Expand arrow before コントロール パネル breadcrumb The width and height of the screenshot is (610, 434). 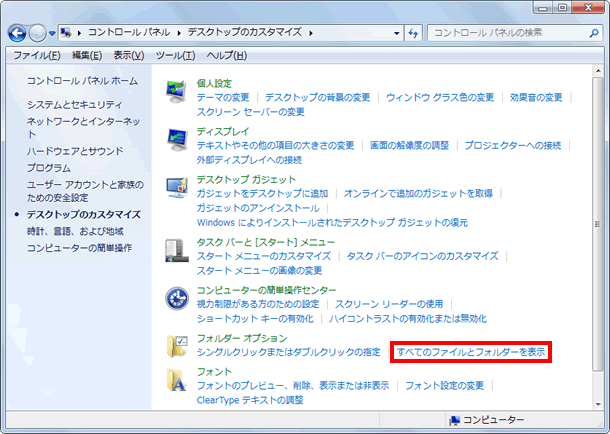click(79, 33)
